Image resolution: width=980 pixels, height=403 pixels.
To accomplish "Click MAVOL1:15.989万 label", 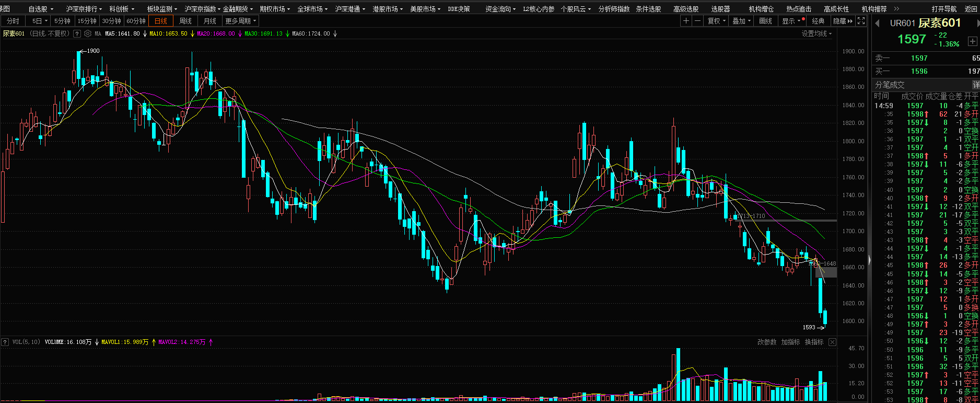I will click(x=125, y=342).
